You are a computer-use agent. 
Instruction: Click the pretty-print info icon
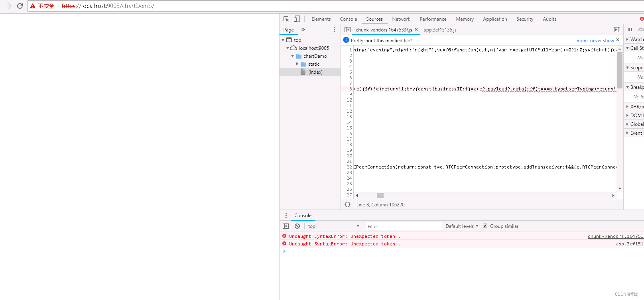[x=346, y=40]
